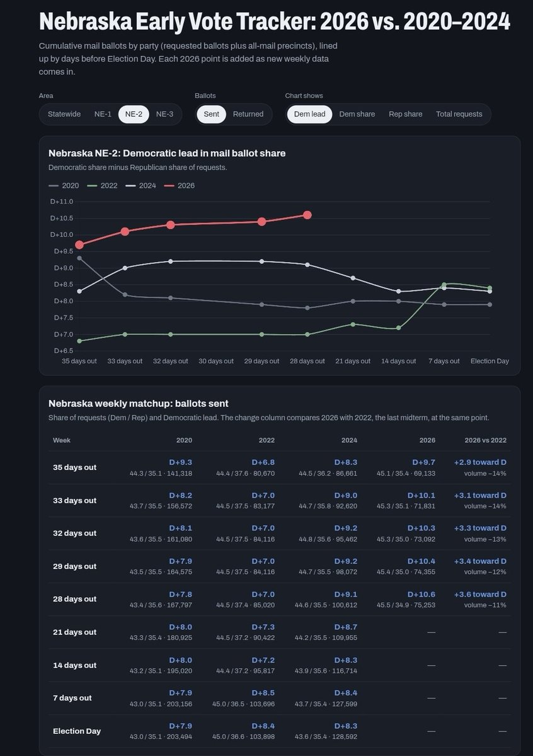Screen dimensions: 533x756
Task: Select the '32 days out' table row label
Action: pos(74,533)
